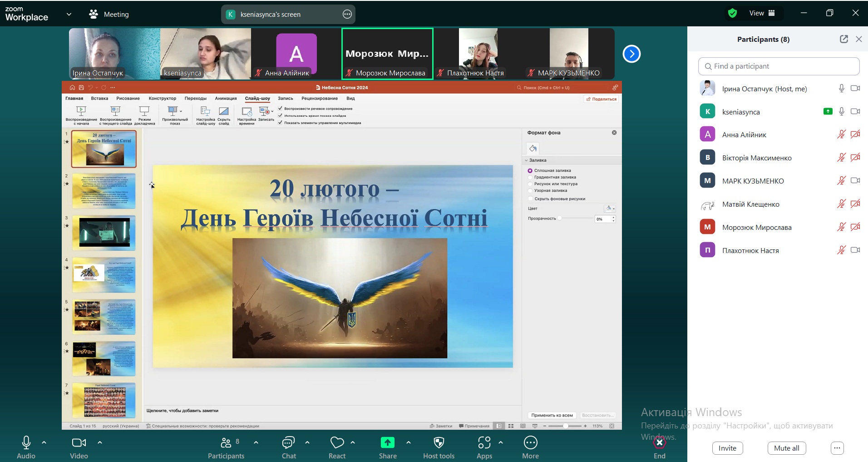Click Настройка времени icon
This screenshot has height=462, width=868.
click(247, 115)
